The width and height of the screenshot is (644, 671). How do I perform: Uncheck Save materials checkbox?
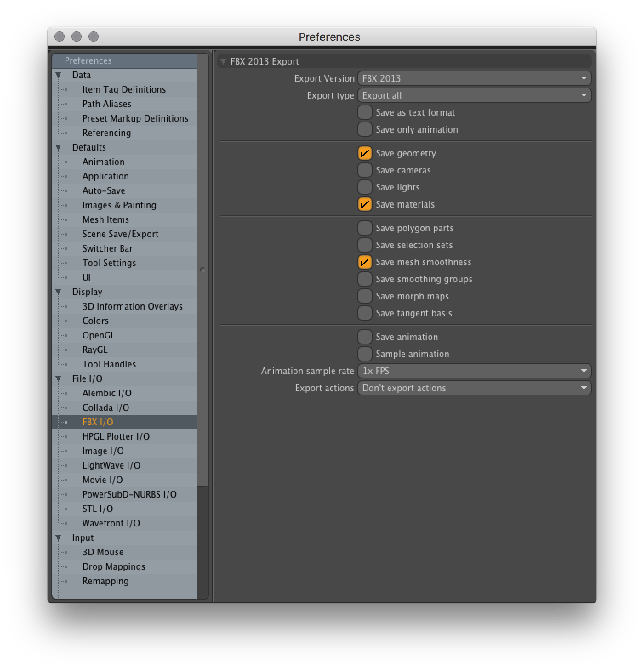pos(365,204)
